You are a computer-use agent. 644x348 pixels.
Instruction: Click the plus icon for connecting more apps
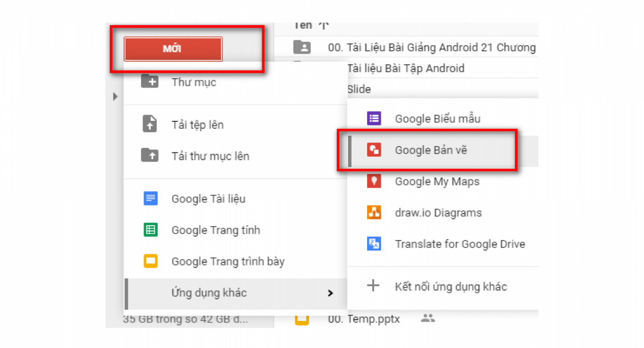373,286
